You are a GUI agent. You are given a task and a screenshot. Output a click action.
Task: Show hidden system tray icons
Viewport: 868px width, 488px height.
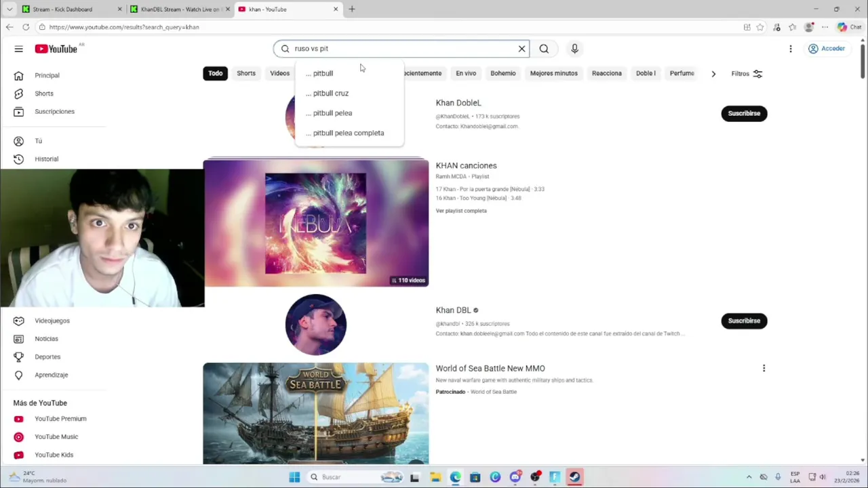click(x=749, y=477)
